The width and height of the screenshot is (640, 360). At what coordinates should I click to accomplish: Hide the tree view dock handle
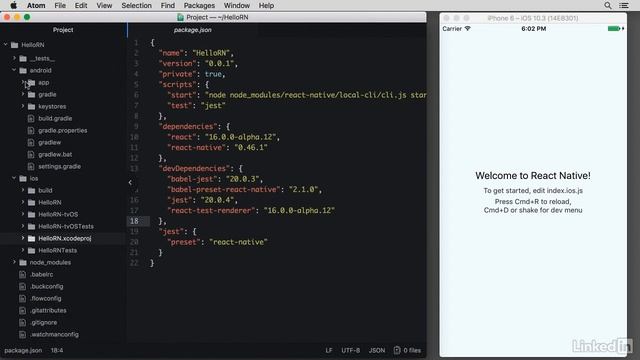point(130,182)
